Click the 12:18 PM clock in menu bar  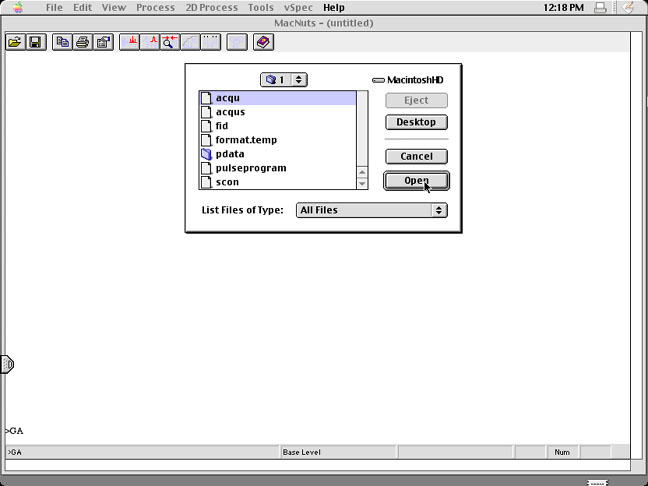click(564, 7)
